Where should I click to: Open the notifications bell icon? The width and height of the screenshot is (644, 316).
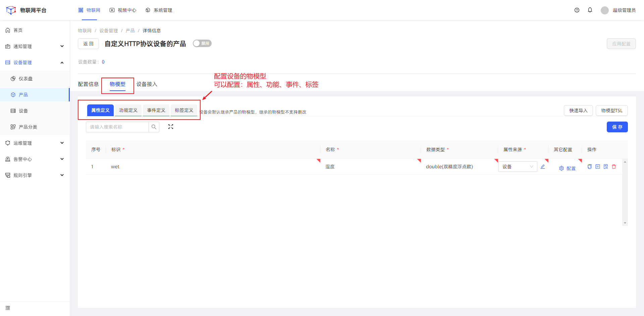(x=590, y=10)
